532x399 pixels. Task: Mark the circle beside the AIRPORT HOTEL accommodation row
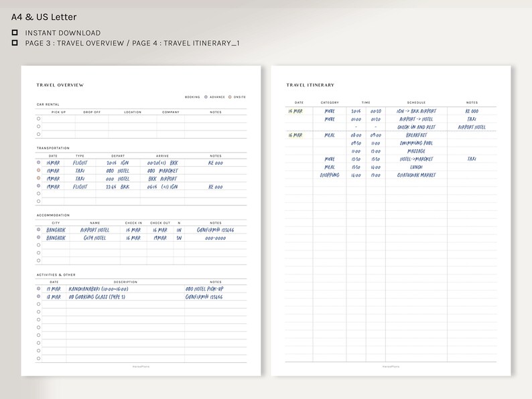(39, 230)
